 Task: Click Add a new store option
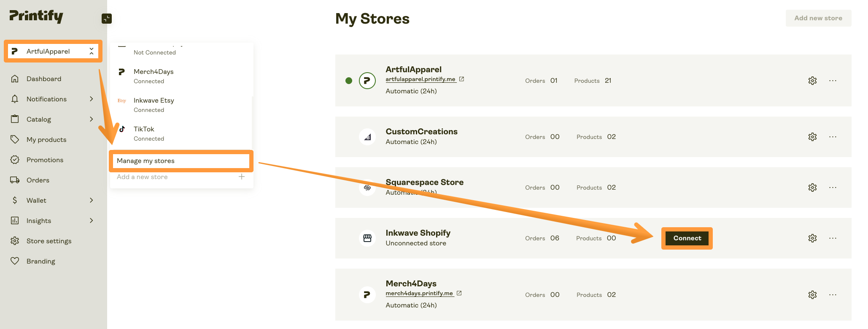[142, 177]
